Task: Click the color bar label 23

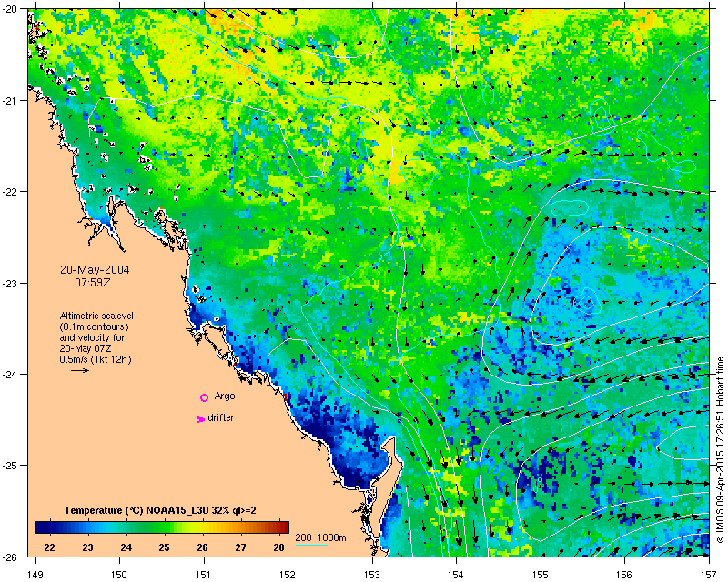Action: [x=87, y=547]
